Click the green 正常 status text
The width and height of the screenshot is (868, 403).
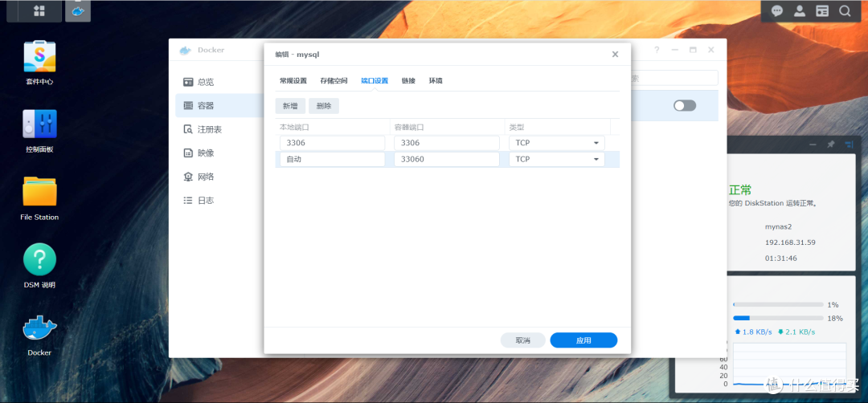click(x=739, y=190)
